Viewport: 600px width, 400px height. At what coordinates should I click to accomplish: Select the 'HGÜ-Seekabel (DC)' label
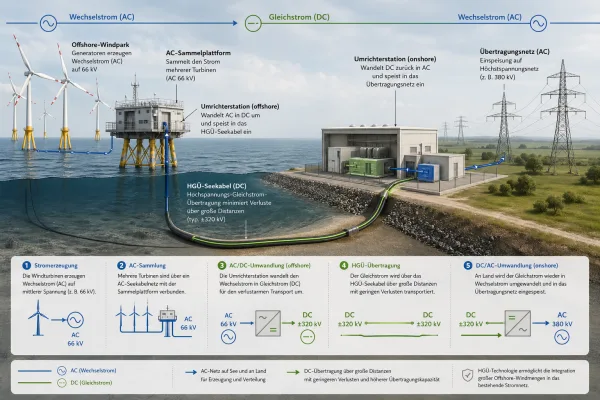(x=217, y=186)
